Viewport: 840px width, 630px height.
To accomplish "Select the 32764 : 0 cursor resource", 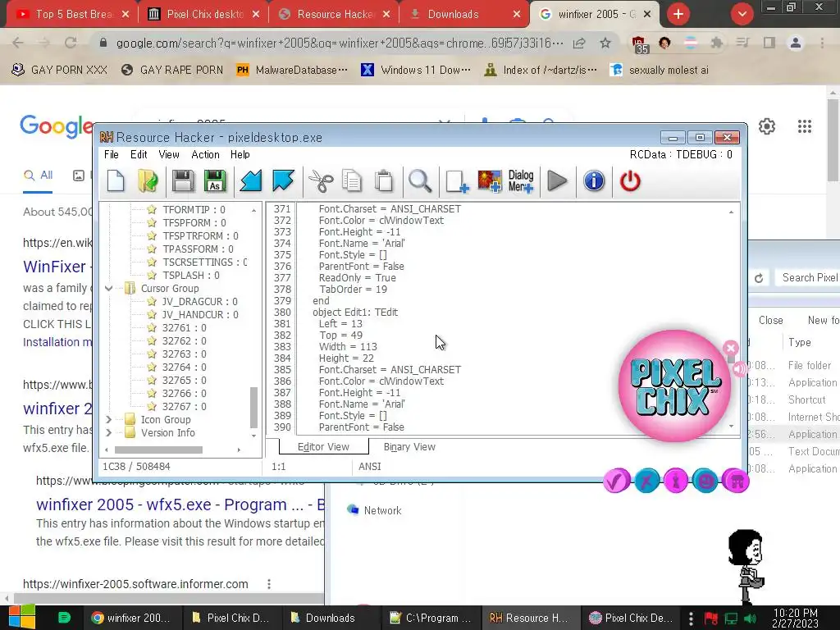I will click(185, 367).
